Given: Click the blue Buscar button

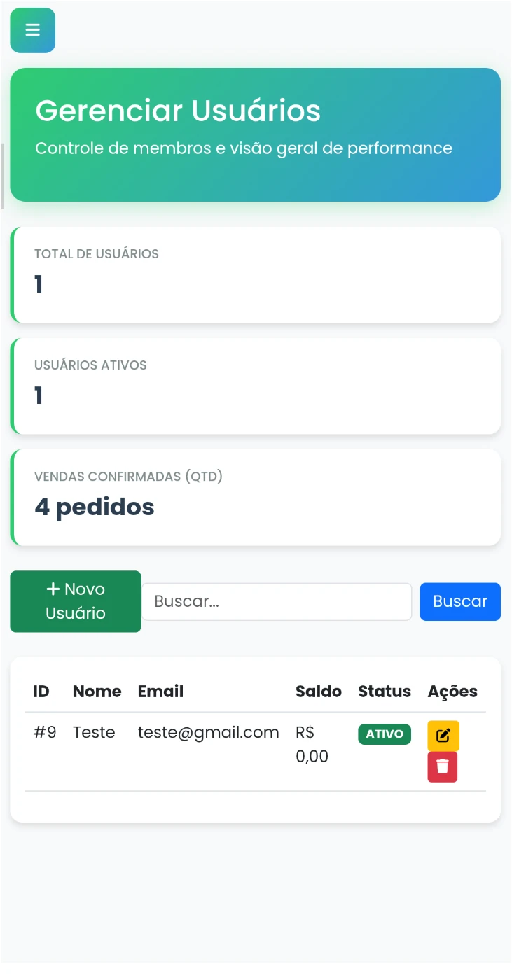Looking at the screenshot, I should 459,601.
